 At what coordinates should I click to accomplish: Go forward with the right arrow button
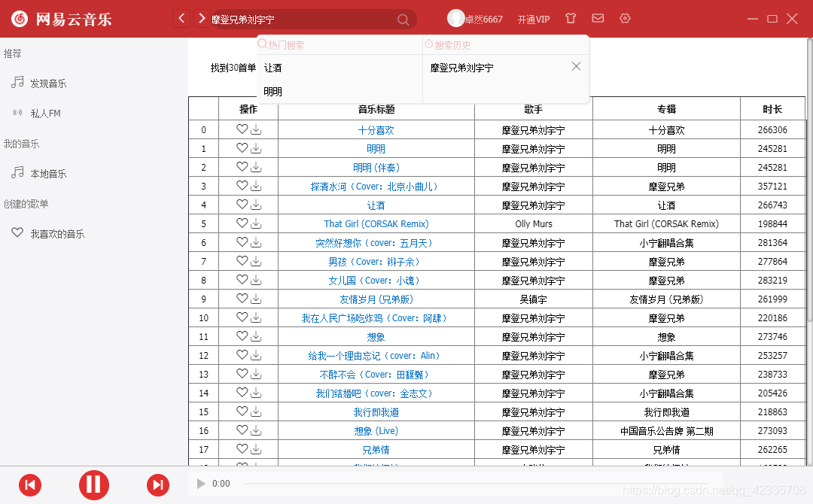coord(202,19)
